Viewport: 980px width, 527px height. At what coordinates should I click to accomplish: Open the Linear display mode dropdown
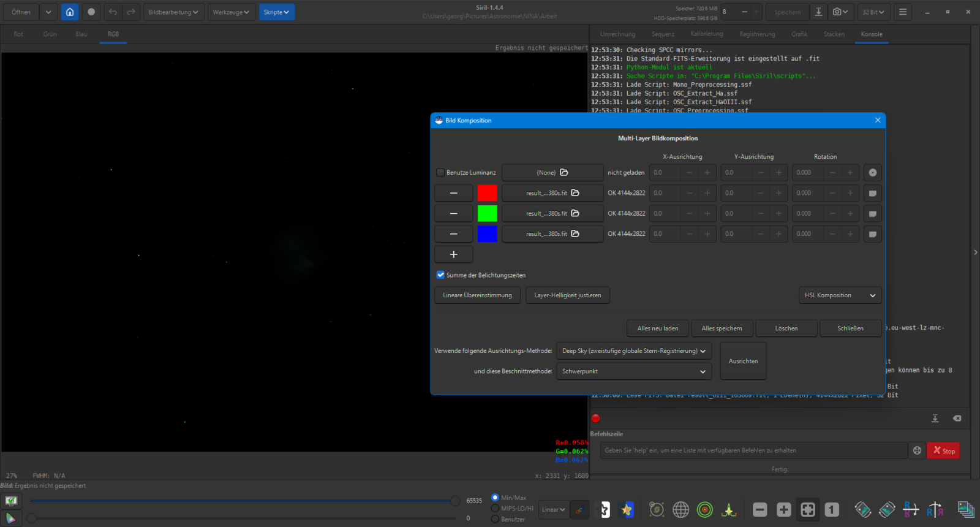(x=553, y=509)
